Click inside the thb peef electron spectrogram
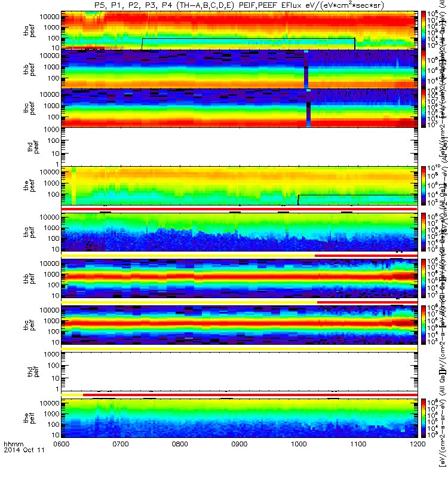448x478 pixels. (x=240, y=69)
